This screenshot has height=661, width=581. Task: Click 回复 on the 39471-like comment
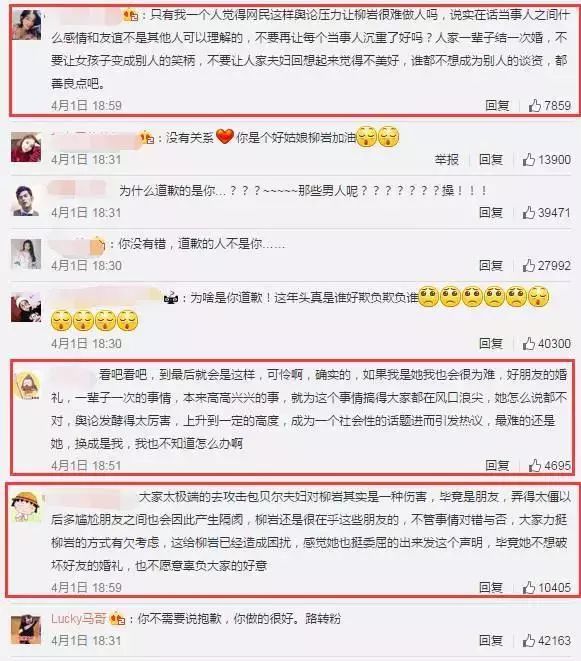pyautogui.click(x=491, y=212)
